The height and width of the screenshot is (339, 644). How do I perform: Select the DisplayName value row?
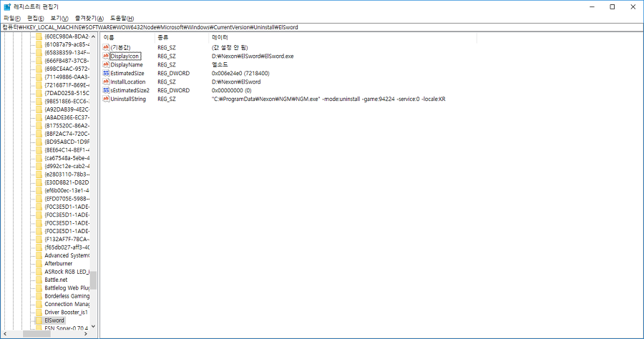(126, 64)
